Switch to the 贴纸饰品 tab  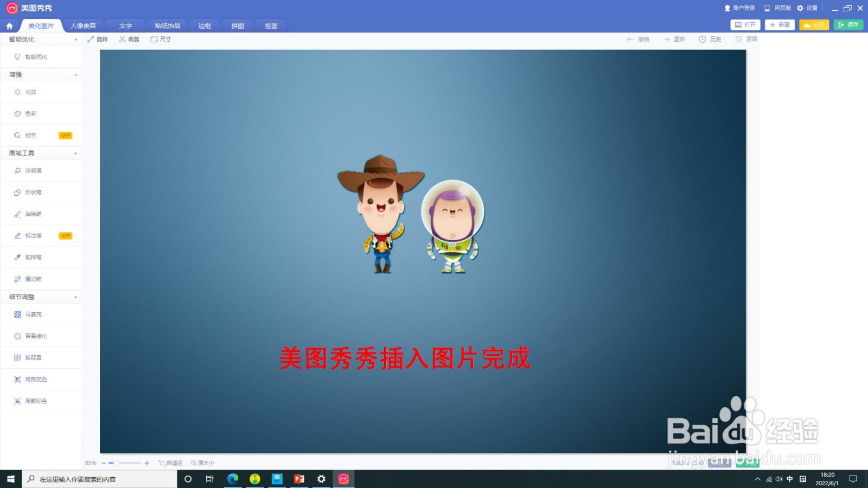[168, 25]
